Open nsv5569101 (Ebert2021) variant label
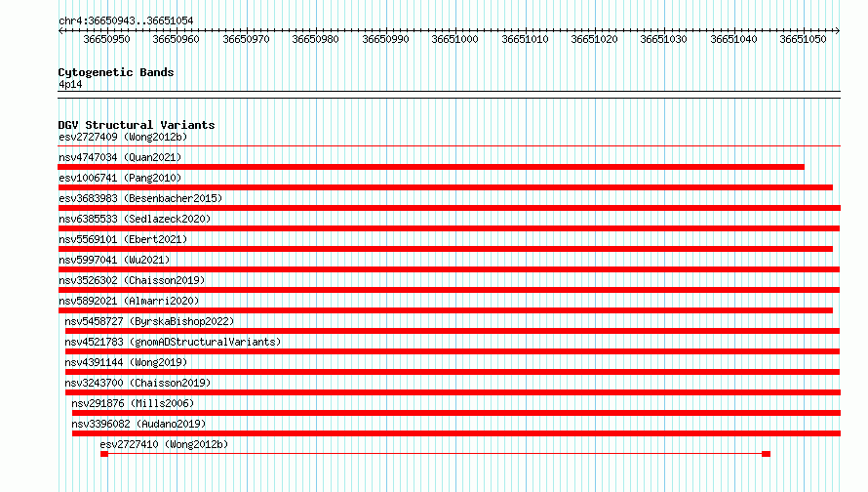868x492 pixels. [x=123, y=239]
